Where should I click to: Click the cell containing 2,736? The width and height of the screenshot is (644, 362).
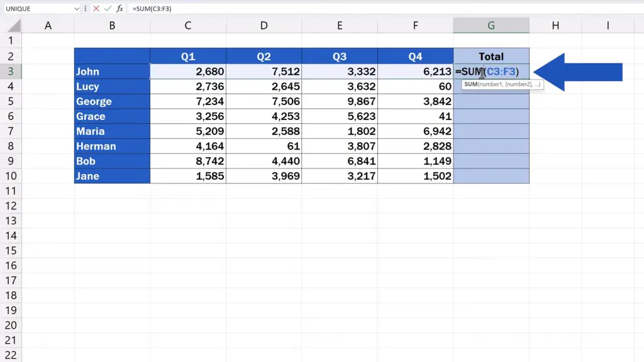coord(188,87)
